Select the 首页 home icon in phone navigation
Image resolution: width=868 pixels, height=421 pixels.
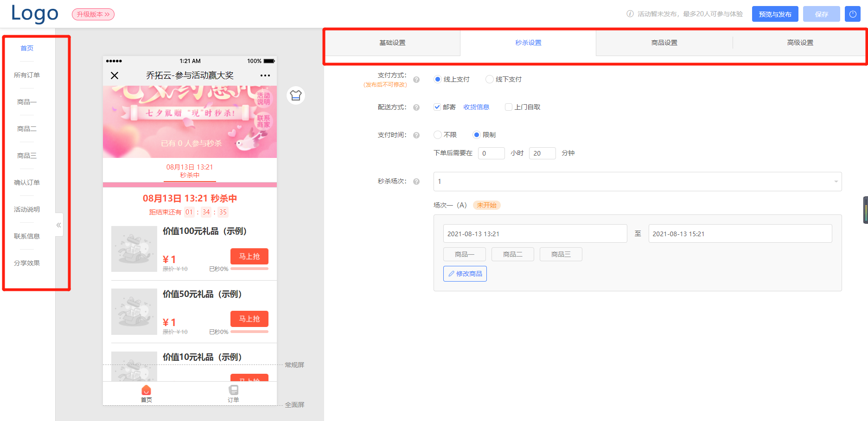tap(147, 390)
